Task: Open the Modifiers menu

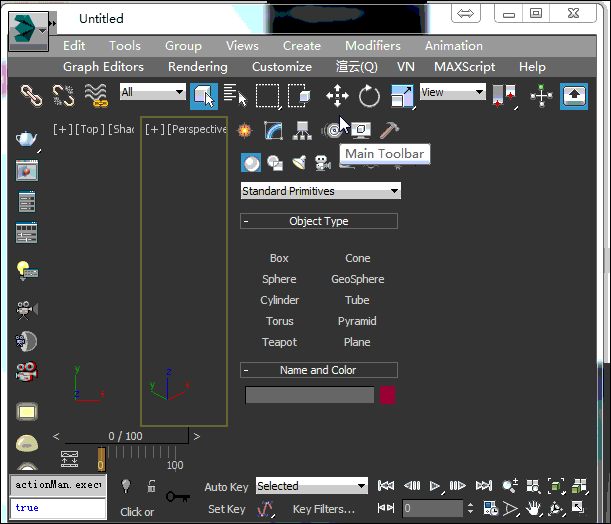Action: tap(373, 46)
